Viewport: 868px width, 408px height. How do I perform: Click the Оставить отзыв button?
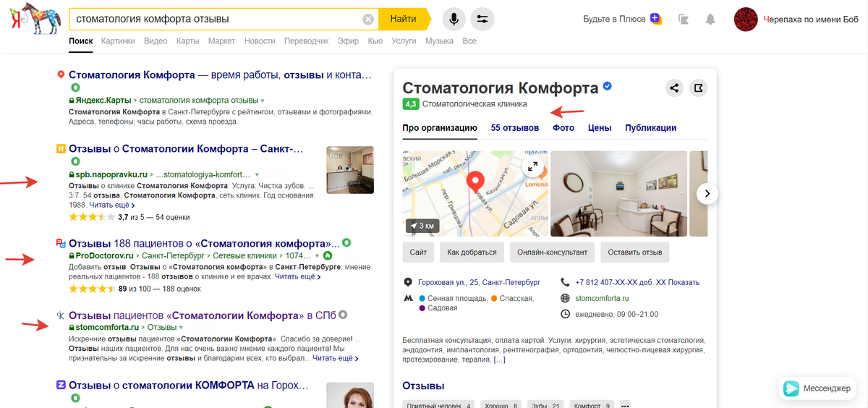pos(634,252)
